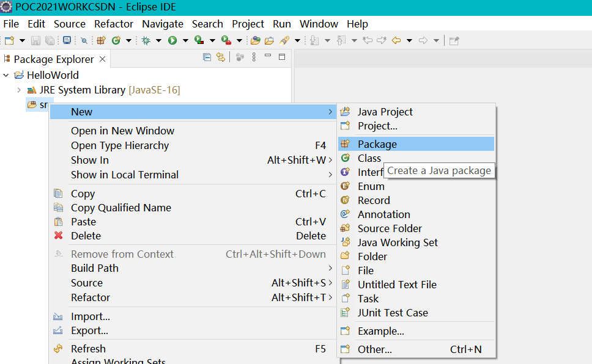
Task: Choose Record from the New submenu
Action: 416,200
